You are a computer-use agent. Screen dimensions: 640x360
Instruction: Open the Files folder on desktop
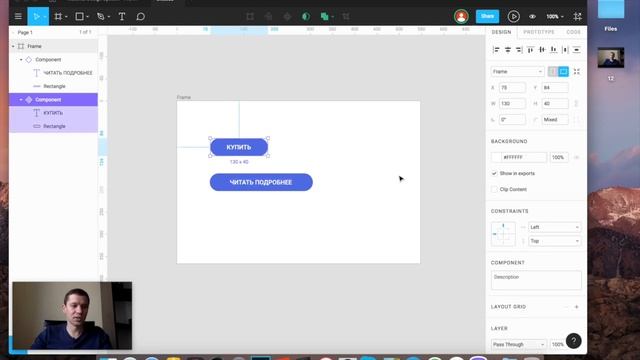pos(611,16)
